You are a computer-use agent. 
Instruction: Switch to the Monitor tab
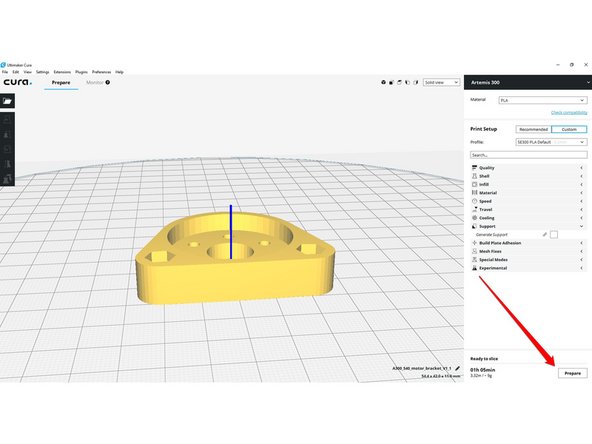pos(95,82)
